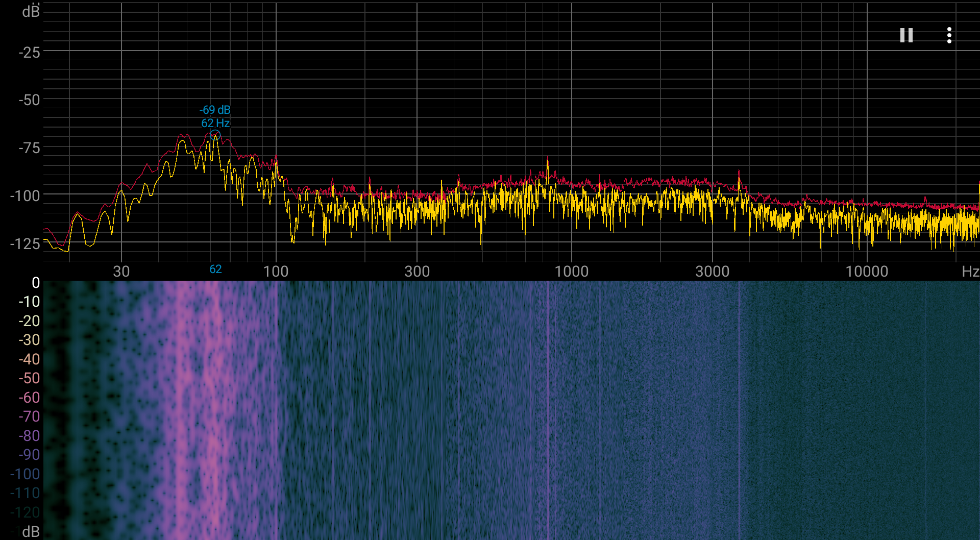Click the 300 Hz axis label
Screen dimensions: 980x540
click(x=417, y=271)
